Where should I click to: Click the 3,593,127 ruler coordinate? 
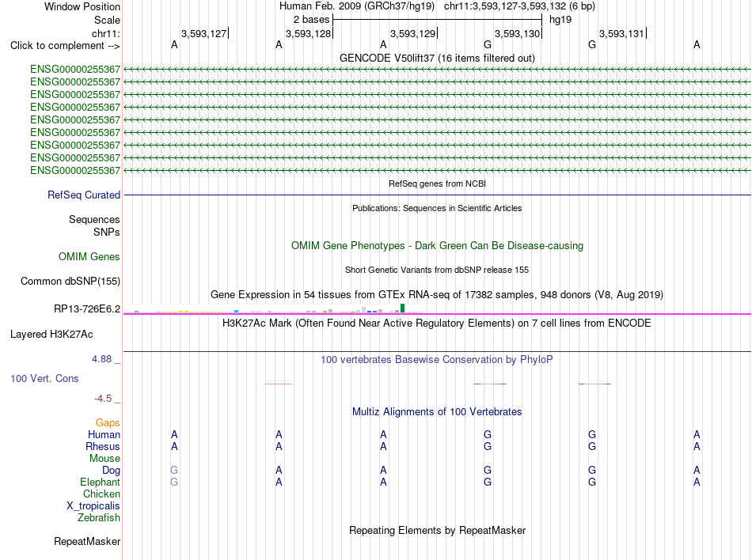(203, 33)
